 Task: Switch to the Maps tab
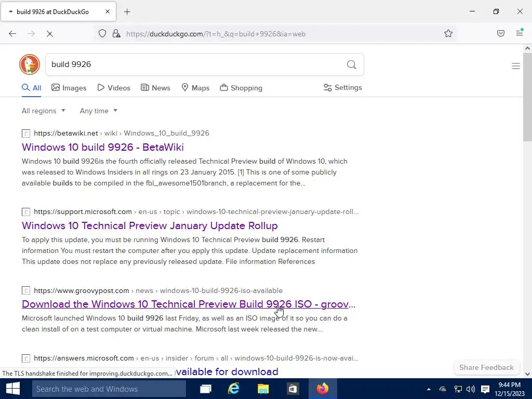coord(195,88)
